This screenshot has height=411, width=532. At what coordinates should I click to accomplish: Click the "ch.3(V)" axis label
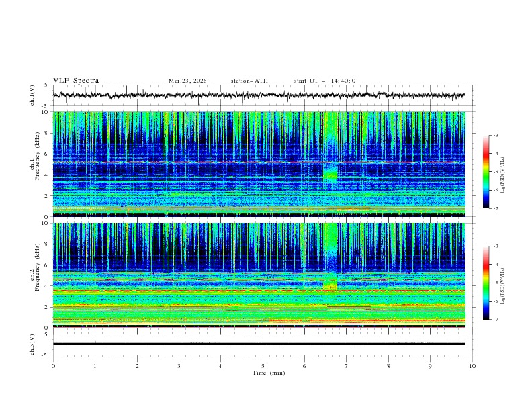click(32, 345)
